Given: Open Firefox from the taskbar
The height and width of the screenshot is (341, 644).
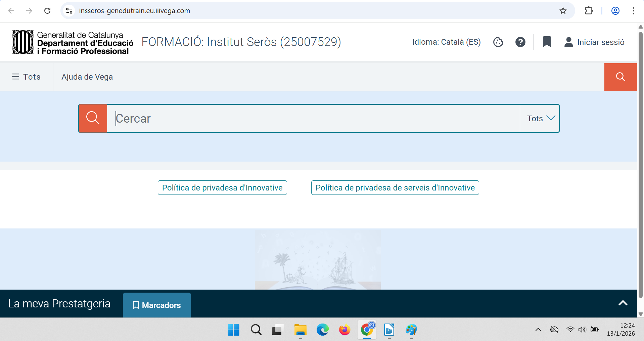Looking at the screenshot, I should click(x=344, y=330).
